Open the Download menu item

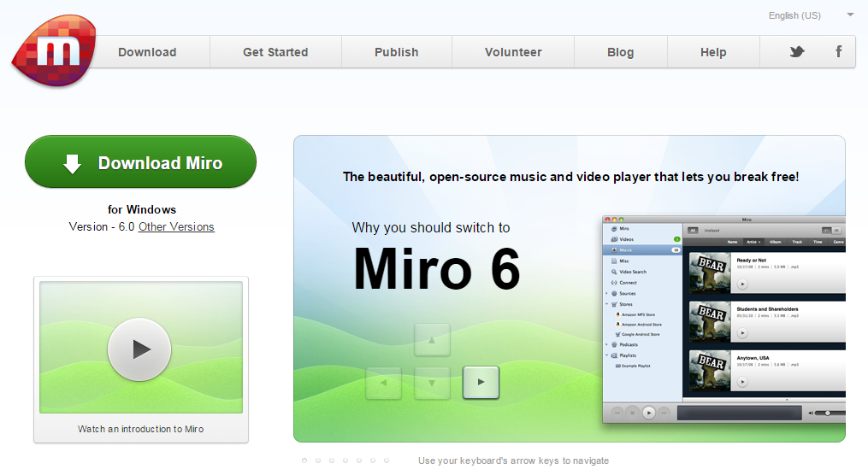click(x=147, y=52)
